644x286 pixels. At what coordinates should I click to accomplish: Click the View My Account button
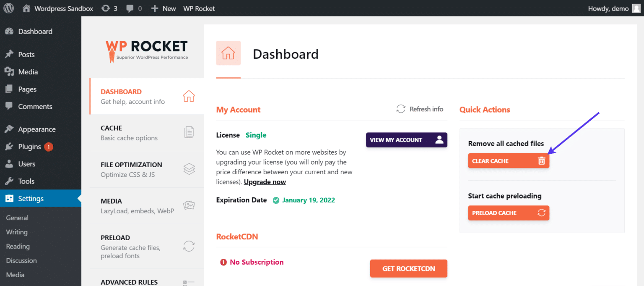tap(406, 140)
